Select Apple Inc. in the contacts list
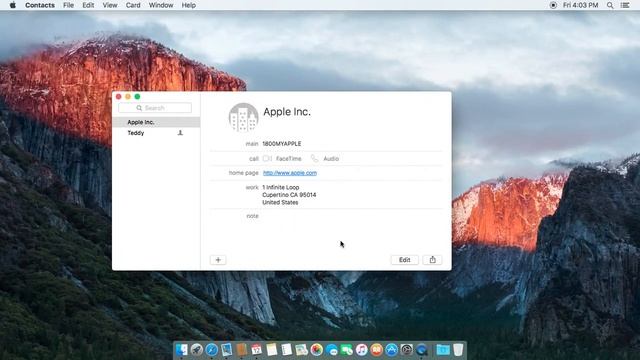 156,122
